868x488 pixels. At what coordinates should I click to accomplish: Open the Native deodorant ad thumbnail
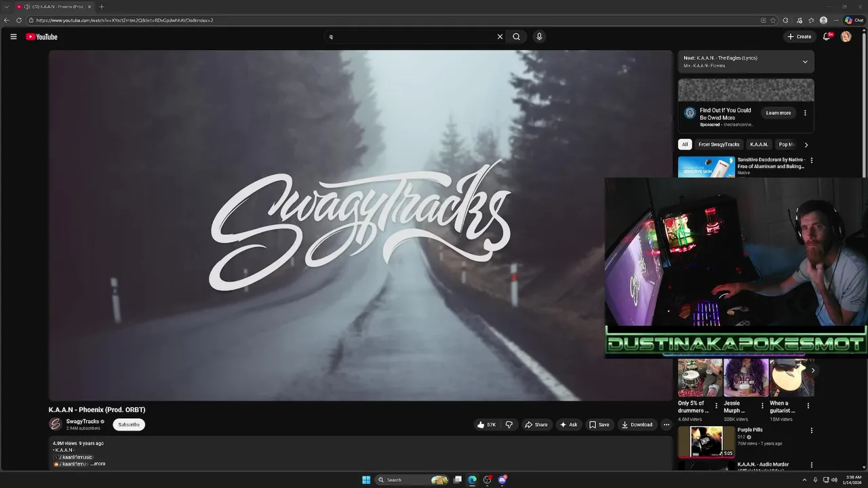point(706,167)
